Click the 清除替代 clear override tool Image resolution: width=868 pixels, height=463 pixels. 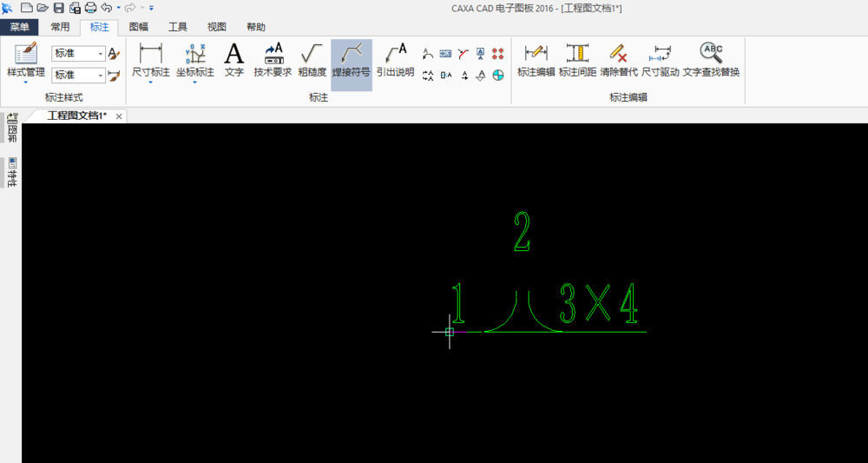[619, 59]
